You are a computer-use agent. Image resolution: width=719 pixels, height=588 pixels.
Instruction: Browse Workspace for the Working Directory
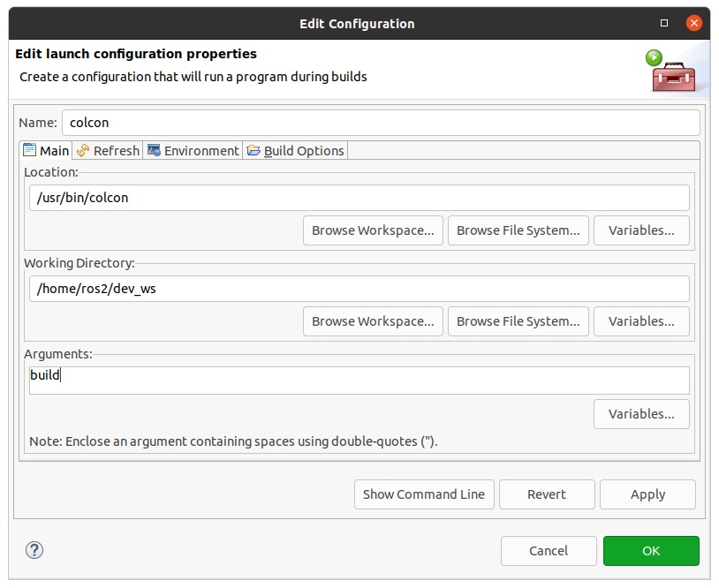[x=373, y=321]
